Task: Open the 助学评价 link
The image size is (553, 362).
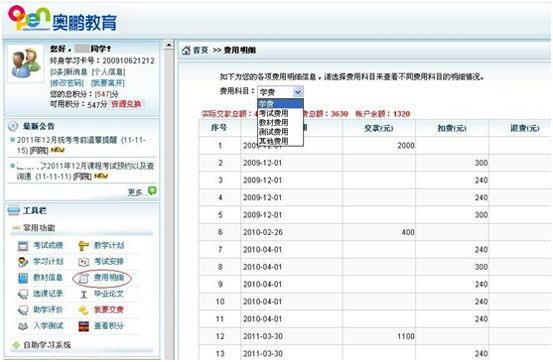Action: coord(48,310)
